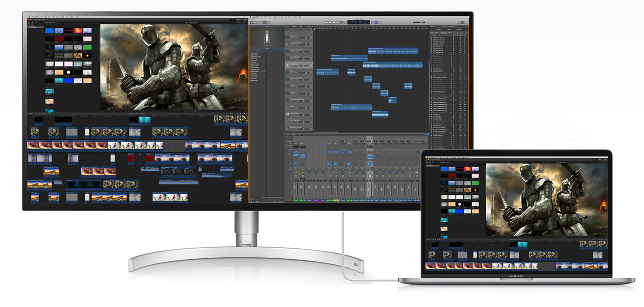Open the Index button in monitor's Final Cut timeline
Screen dimensions: 644x307
(30, 114)
